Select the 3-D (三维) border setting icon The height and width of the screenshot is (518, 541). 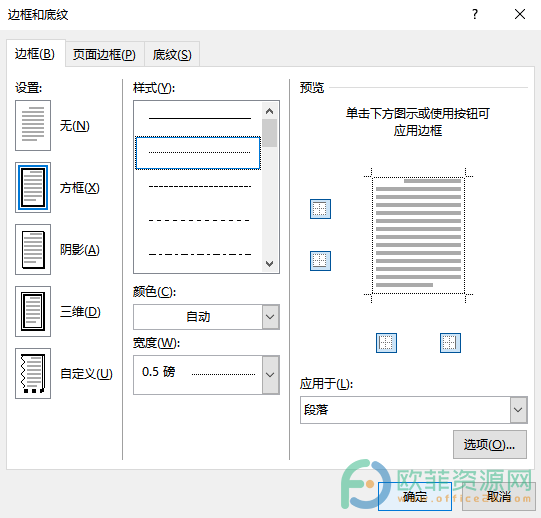tap(33, 311)
